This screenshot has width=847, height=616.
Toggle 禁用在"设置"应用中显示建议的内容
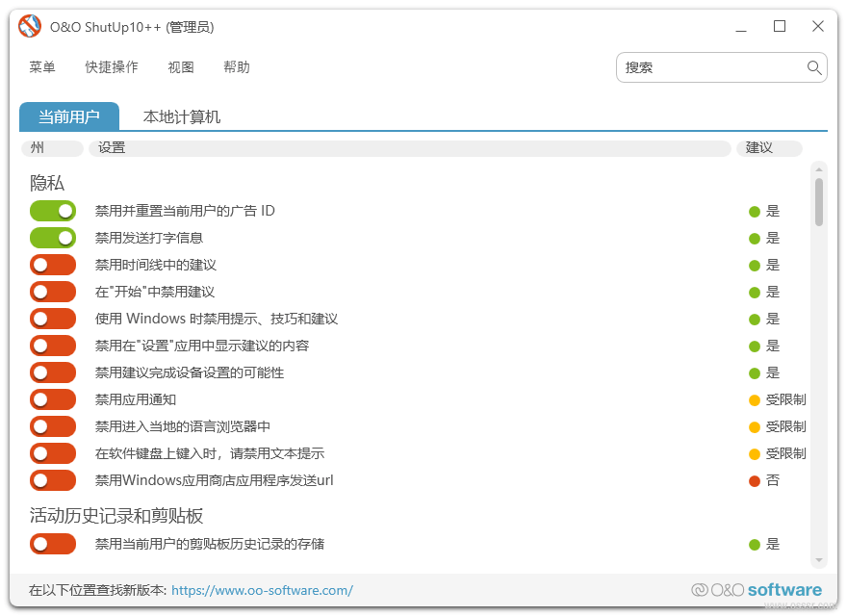click(x=53, y=346)
